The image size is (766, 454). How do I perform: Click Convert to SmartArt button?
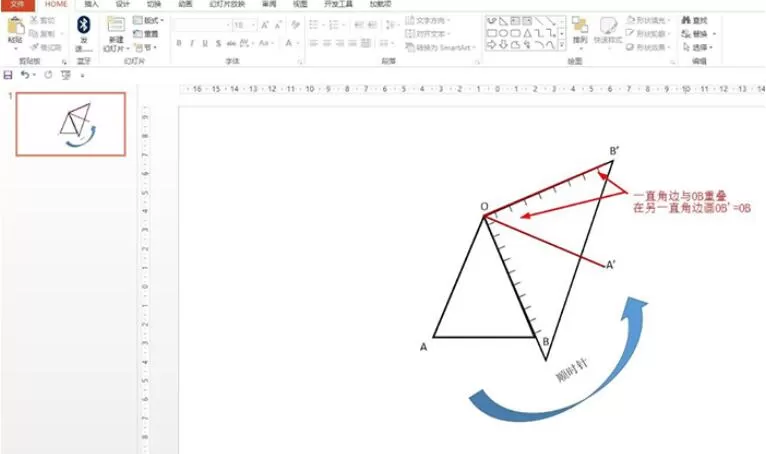pyautogui.click(x=440, y=47)
